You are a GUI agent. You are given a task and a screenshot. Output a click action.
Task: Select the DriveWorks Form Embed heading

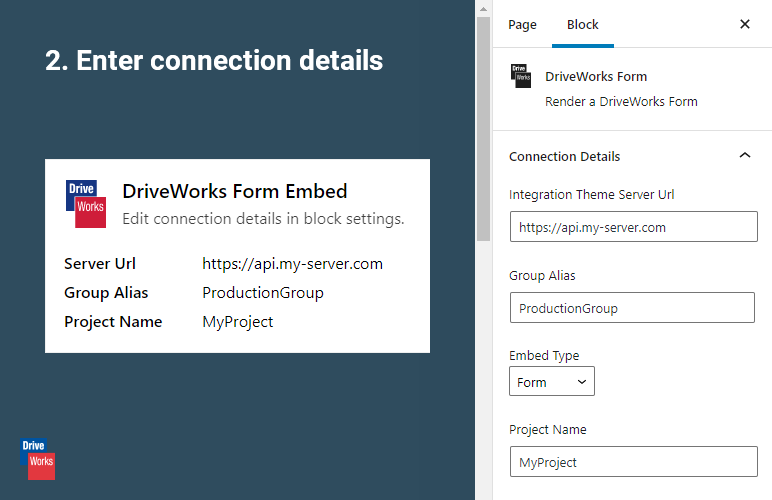point(235,191)
